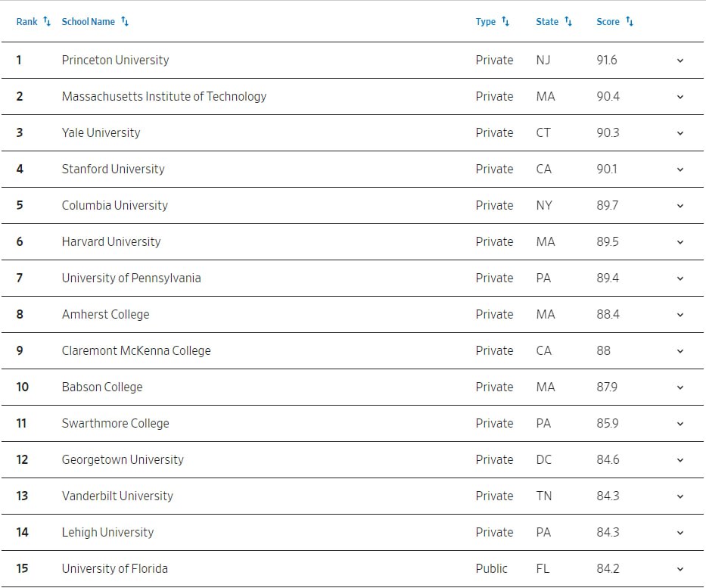Image resolution: width=706 pixels, height=588 pixels.
Task: Click the School Name header label
Action: pos(89,22)
